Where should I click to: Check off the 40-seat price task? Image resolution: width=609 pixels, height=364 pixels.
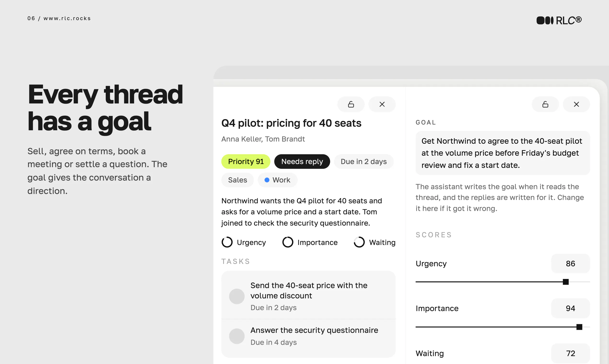(237, 296)
